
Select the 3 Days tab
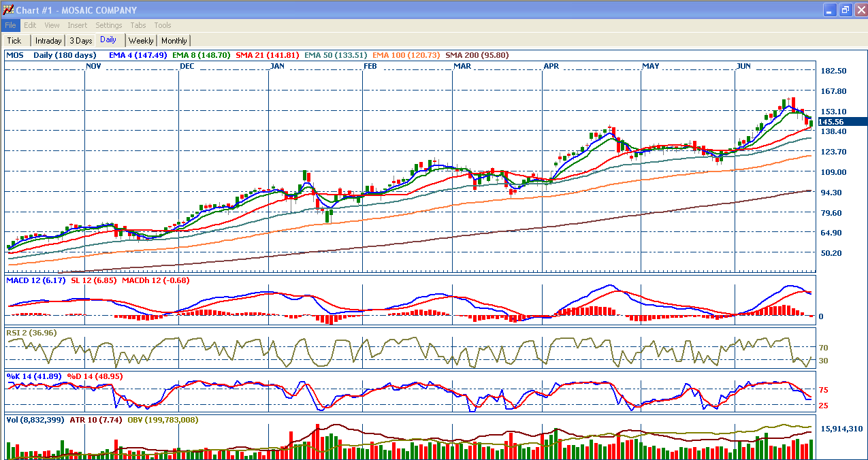click(81, 41)
